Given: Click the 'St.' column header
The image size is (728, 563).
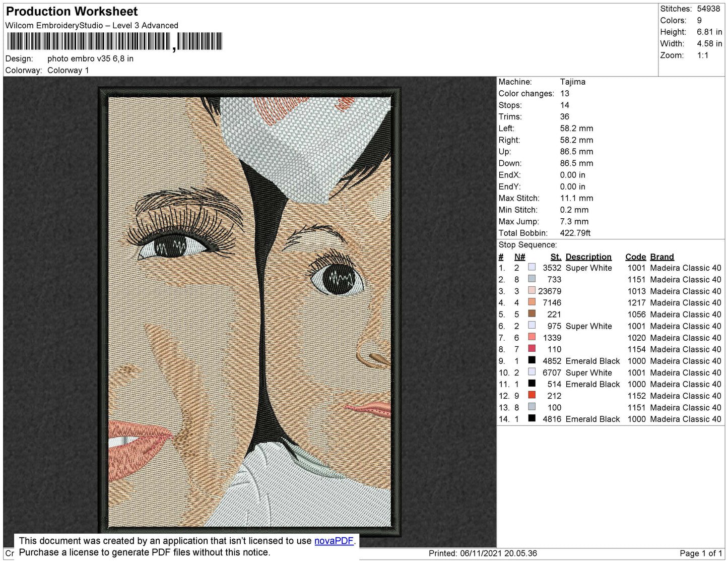Looking at the screenshot, I should click(x=556, y=257).
